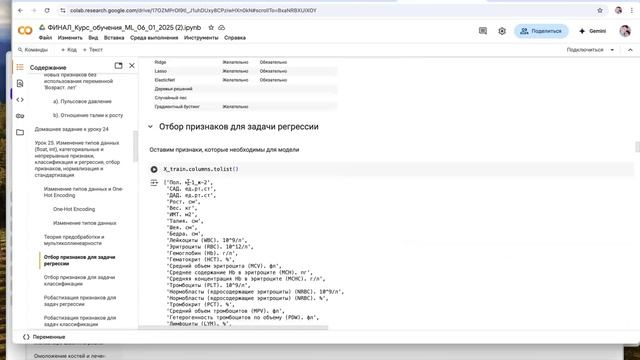The width and height of the screenshot is (640, 360).
Task: Close the Содержание panel
Action: pyautogui.click(x=132, y=65)
